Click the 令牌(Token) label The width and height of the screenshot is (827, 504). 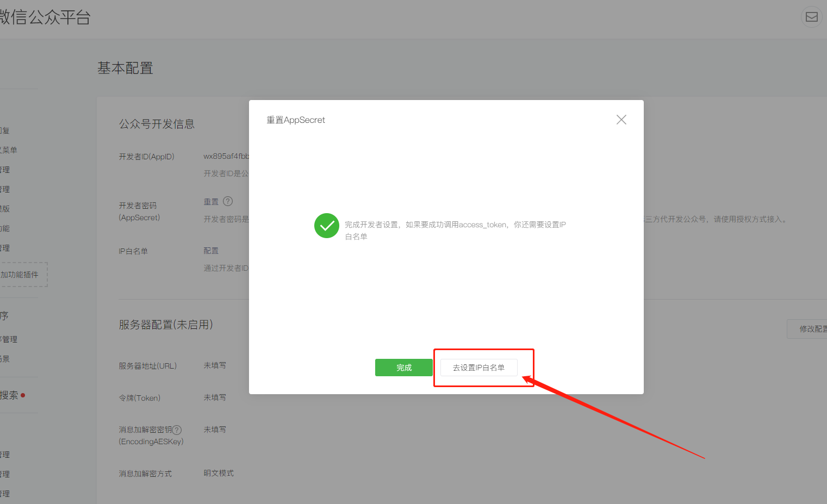click(x=140, y=398)
